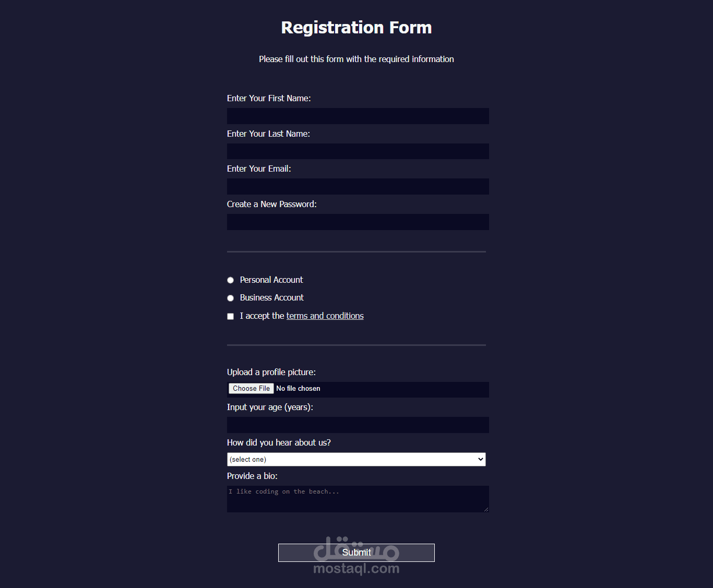Click the age input field

(358, 425)
